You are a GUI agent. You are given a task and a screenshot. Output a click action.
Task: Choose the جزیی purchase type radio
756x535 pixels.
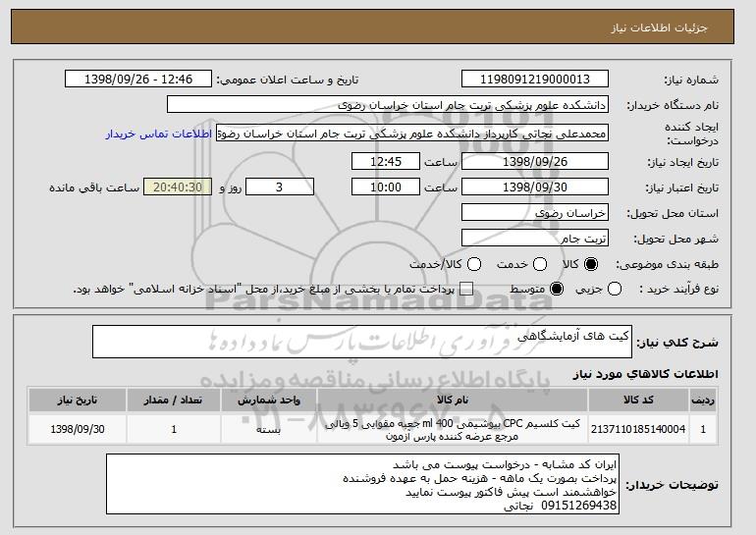point(615,289)
